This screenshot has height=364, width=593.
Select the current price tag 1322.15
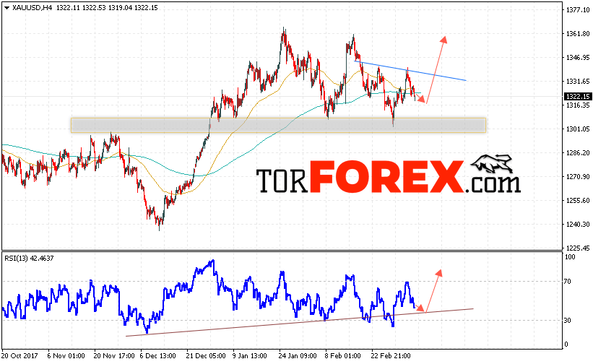tap(578, 97)
